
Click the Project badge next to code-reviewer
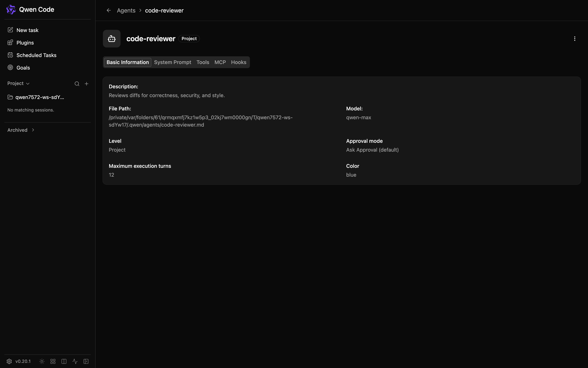coord(189,39)
